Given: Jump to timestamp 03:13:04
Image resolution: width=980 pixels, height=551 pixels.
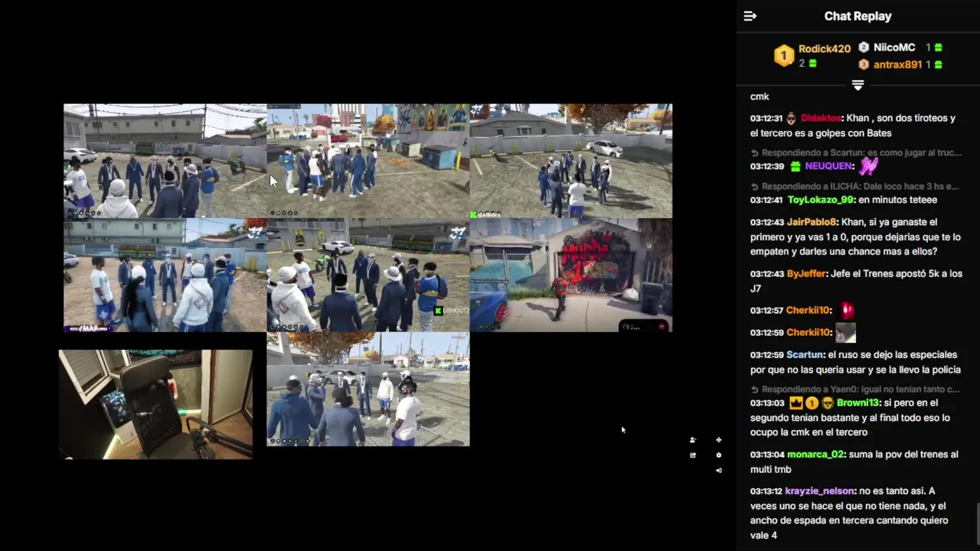Looking at the screenshot, I should (x=766, y=455).
